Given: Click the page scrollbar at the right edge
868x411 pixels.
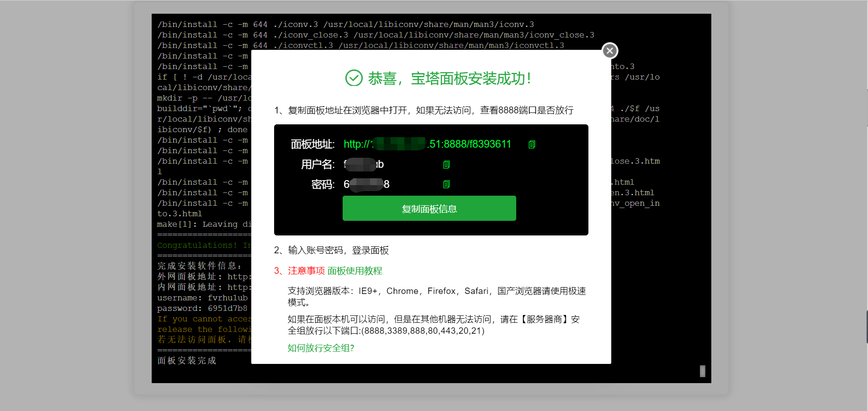Looking at the screenshot, I should (x=867, y=327).
